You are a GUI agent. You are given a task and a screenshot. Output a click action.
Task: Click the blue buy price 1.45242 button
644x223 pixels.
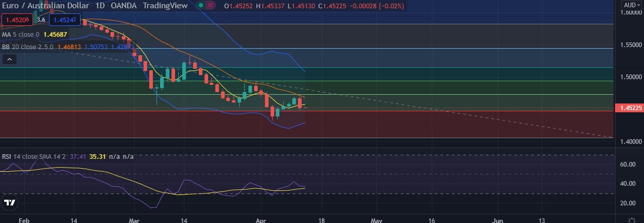(x=66, y=20)
